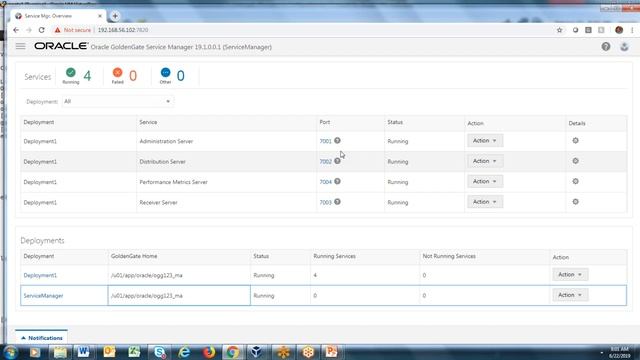Screen dimensions: 640x360
Task: Open Action dropdown for Distribution Server
Action: (485, 161)
